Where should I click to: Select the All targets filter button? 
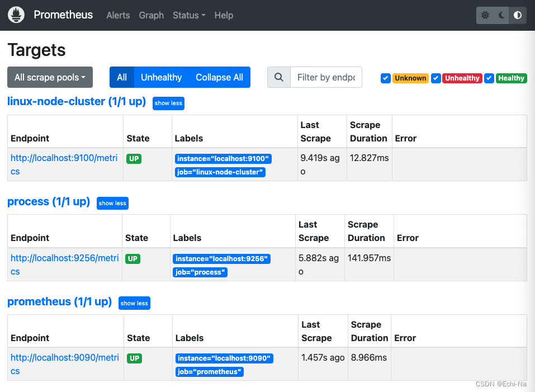point(122,77)
